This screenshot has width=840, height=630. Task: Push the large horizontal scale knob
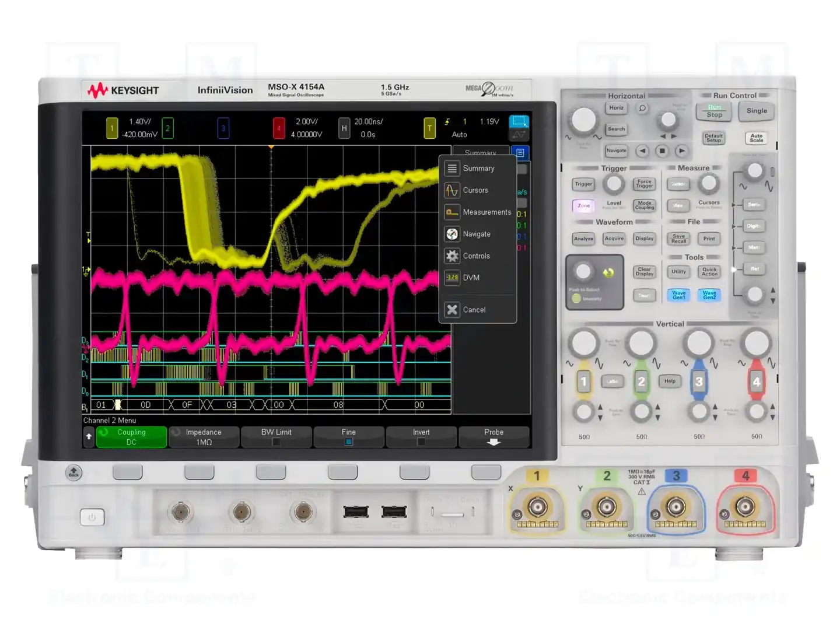point(583,120)
